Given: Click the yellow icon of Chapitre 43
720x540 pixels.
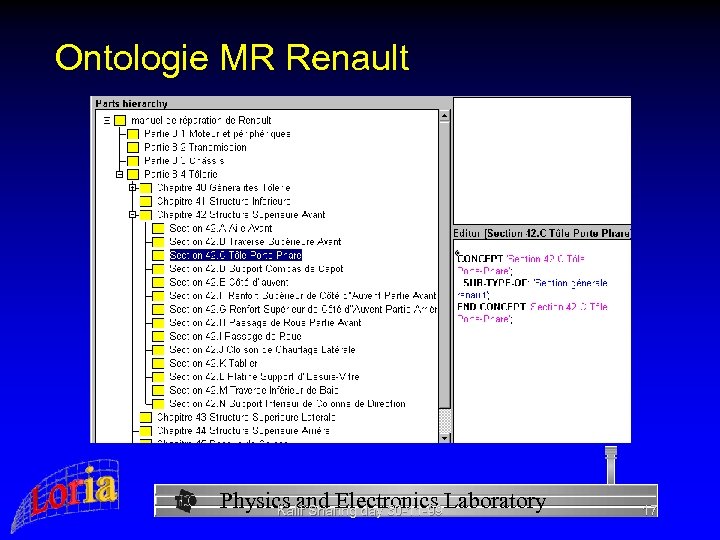Looking at the screenshot, I should (x=145, y=417).
